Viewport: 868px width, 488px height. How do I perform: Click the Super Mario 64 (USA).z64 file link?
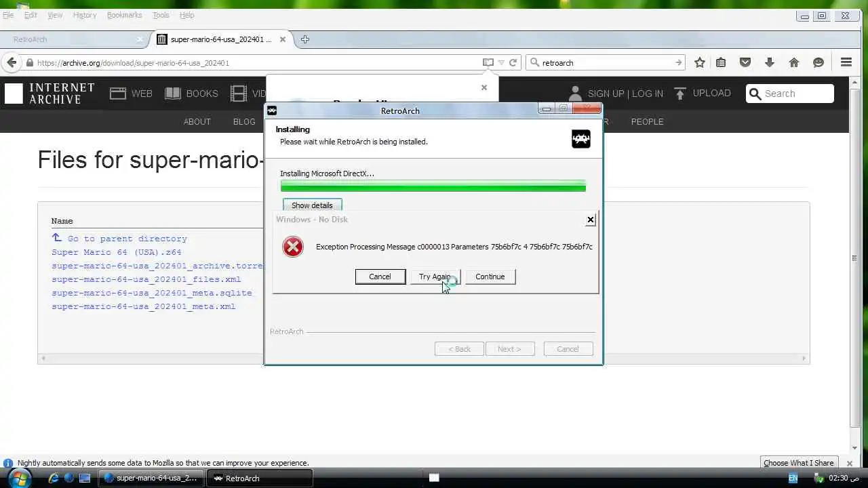click(117, 252)
